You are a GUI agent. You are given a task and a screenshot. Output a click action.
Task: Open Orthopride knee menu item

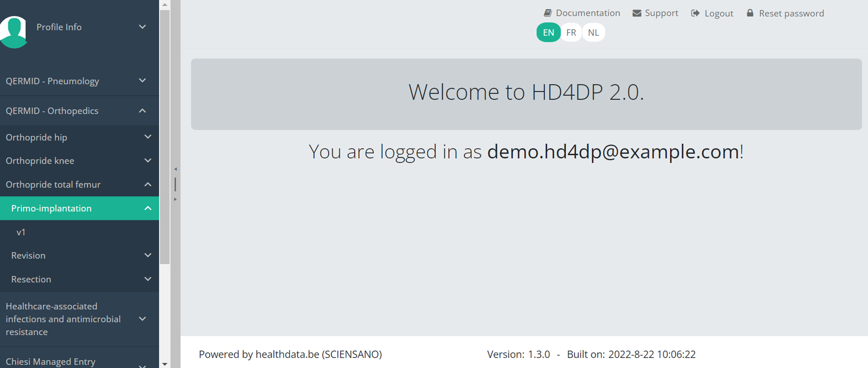click(x=40, y=160)
